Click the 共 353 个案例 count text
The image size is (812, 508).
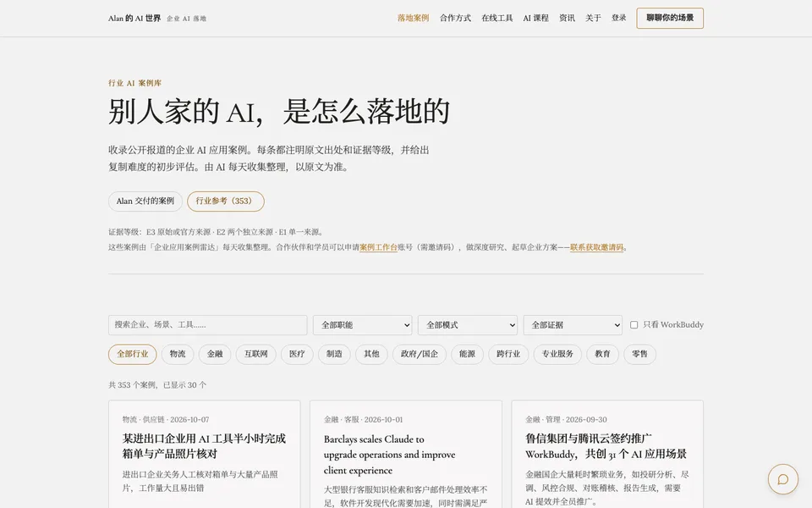157,385
